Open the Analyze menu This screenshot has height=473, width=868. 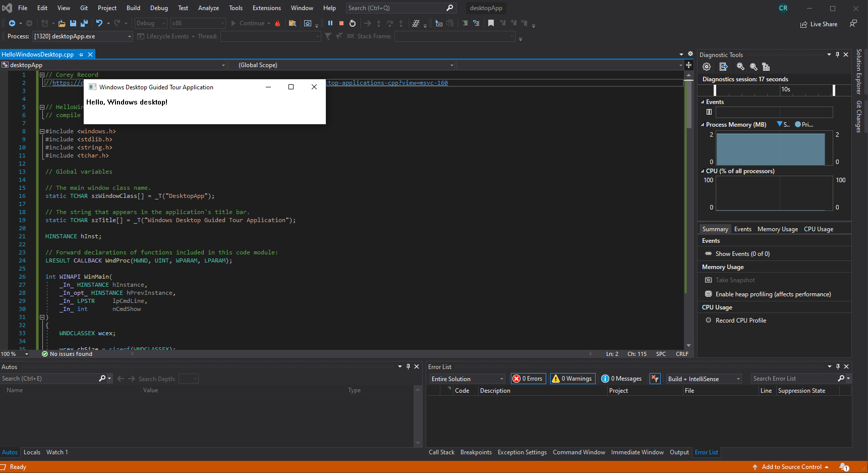click(x=208, y=8)
